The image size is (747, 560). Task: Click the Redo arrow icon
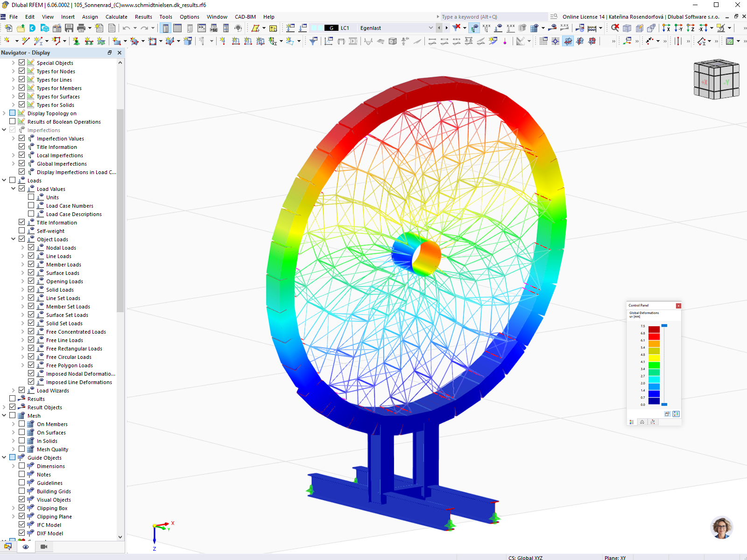144,28
